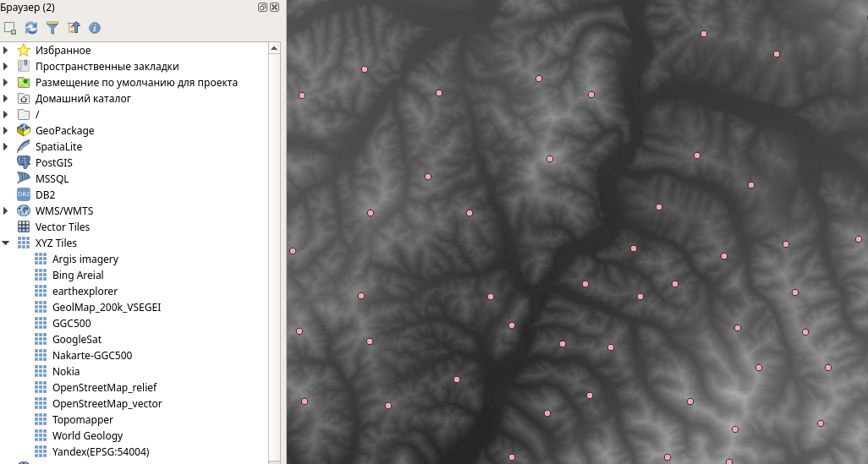Image resolution: width=868 pixels, height=464 pixels.
Task: Expand the WMS/WMTS connections node
Action: tap(6, 211)
